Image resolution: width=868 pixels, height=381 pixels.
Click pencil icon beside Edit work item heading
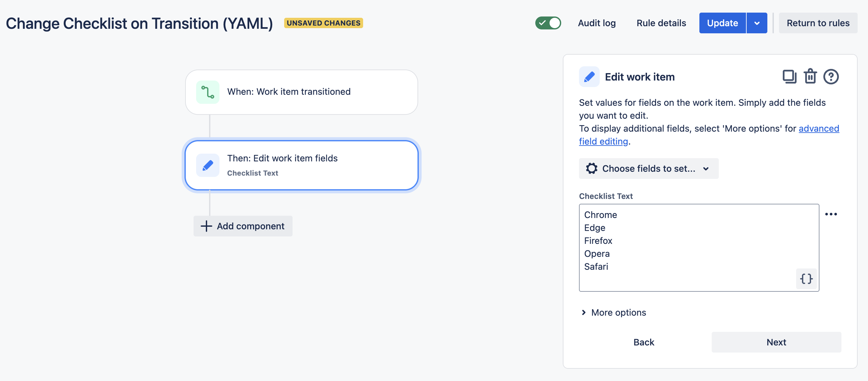point(589,77)
